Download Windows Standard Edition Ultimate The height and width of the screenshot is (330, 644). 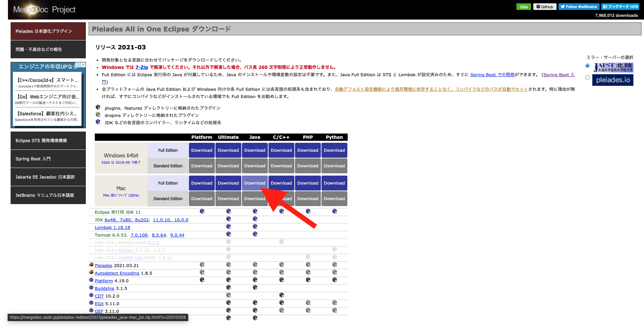(228, 166)
